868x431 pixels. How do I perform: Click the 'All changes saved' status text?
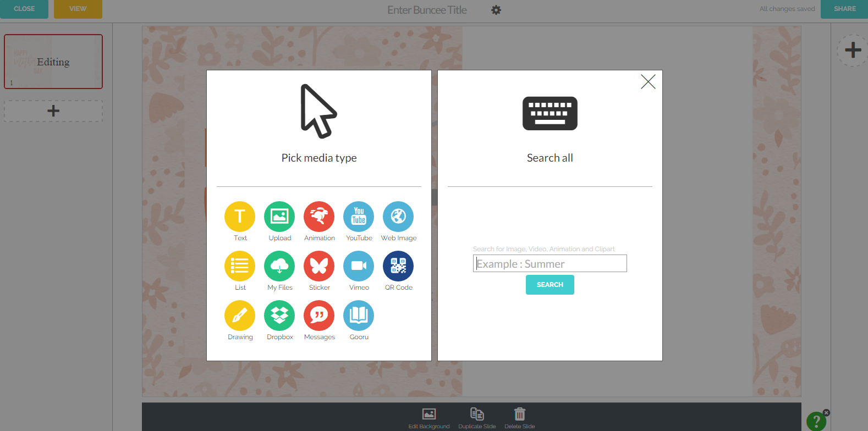(787, 9)
